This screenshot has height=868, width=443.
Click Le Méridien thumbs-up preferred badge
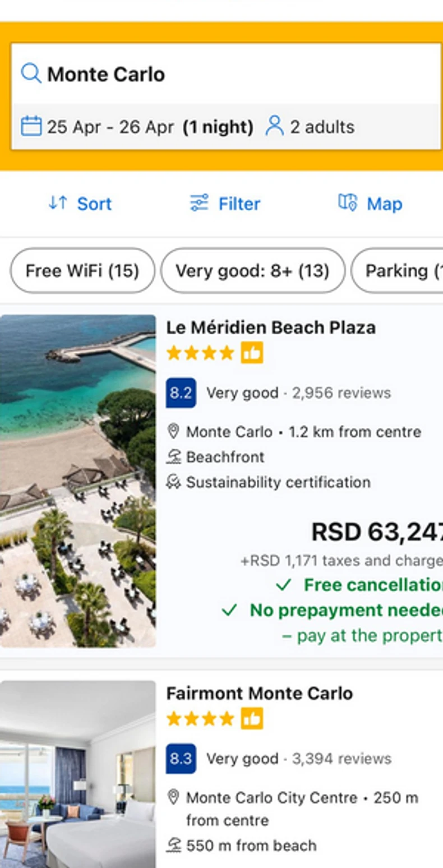pos(252,353)
